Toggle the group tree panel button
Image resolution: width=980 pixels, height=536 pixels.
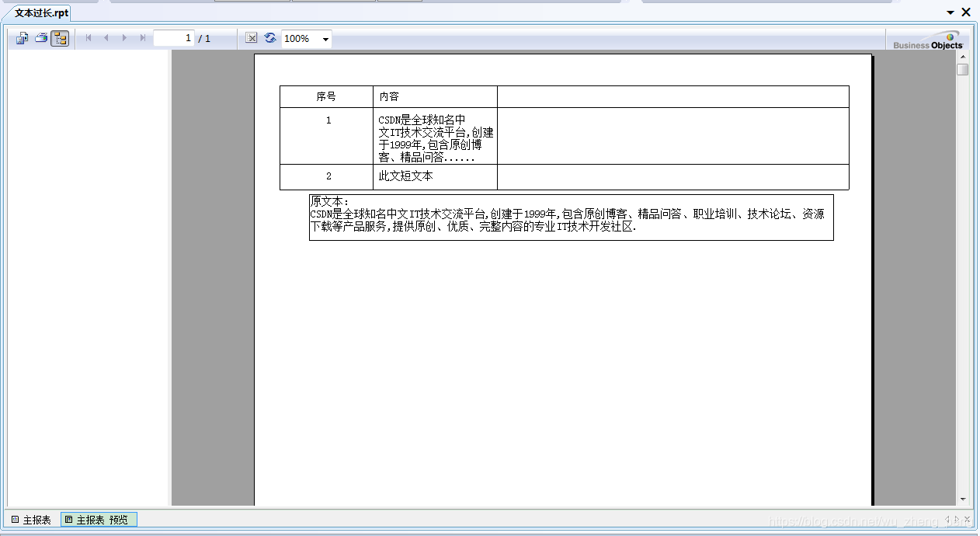(60, 38)
